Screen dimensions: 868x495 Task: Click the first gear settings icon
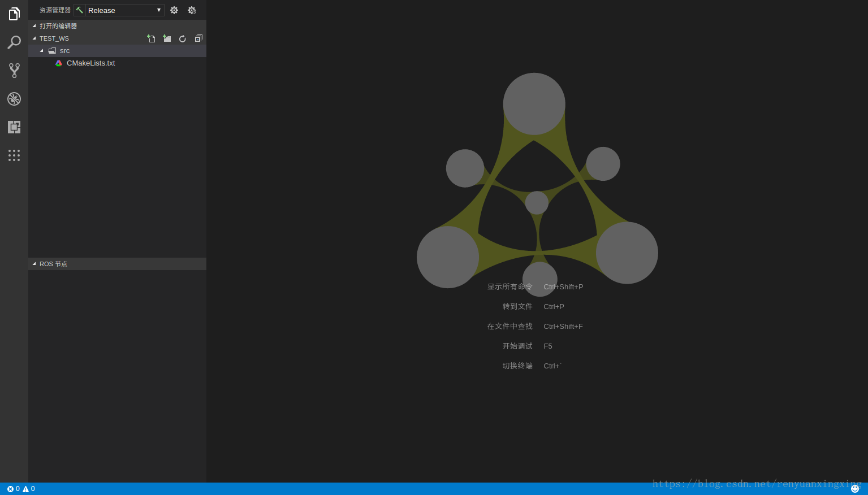click(x=174, y=10)
